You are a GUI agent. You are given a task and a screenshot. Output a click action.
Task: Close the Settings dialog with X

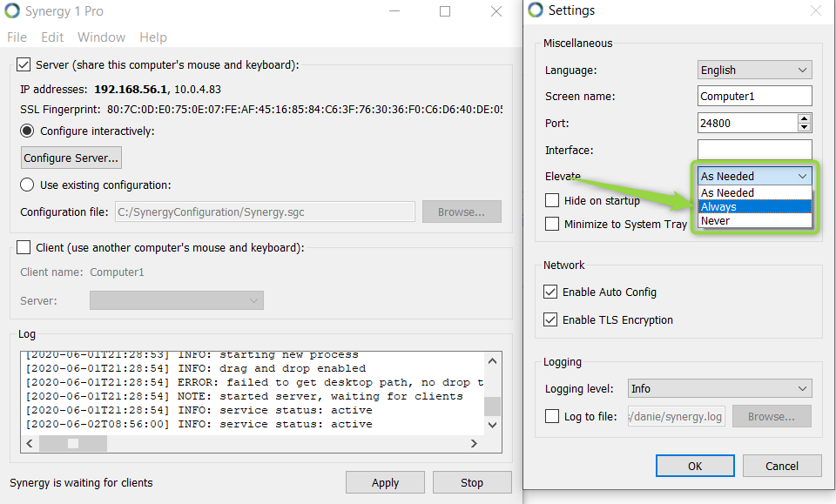(x=816, y=10)
